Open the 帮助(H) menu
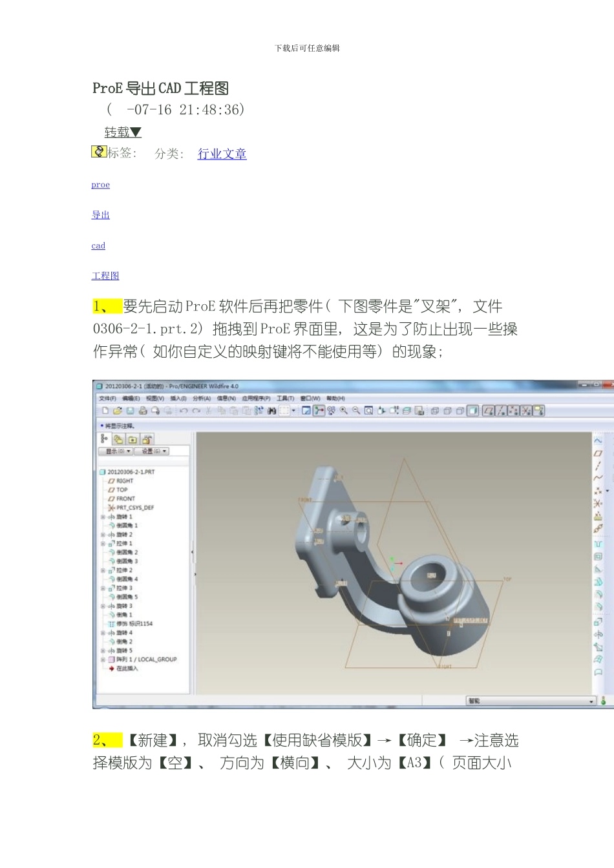 335,398
